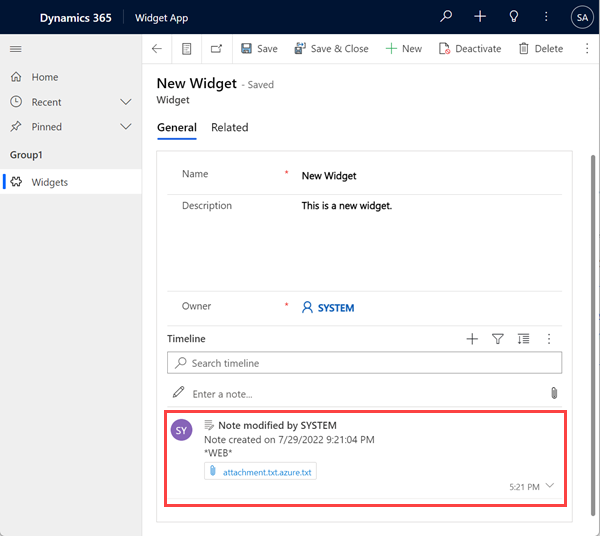The image size is (600, 536).
Task: Open the SA user account avatar
Action: point(582,17)
